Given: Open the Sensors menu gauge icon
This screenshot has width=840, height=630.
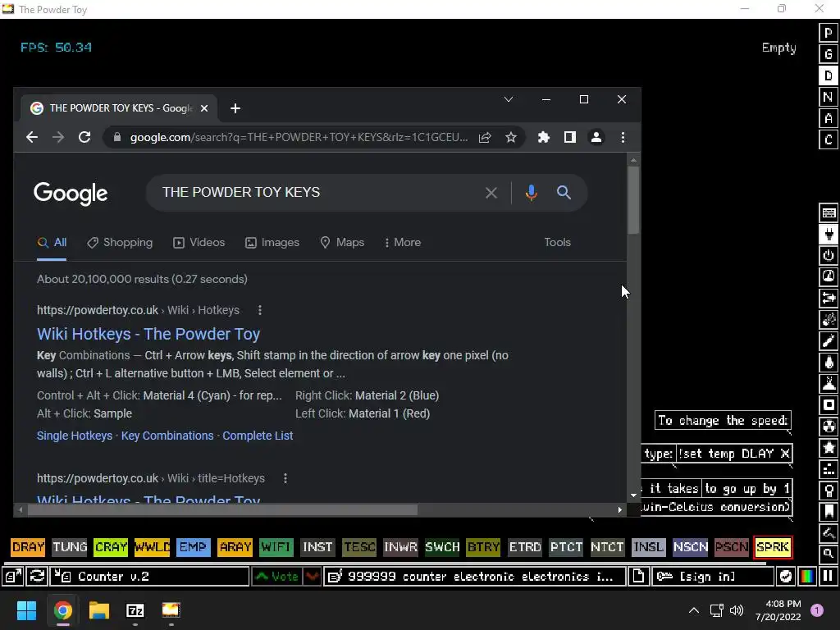Looking at the screenshot, I should click(x=829, y=277).
